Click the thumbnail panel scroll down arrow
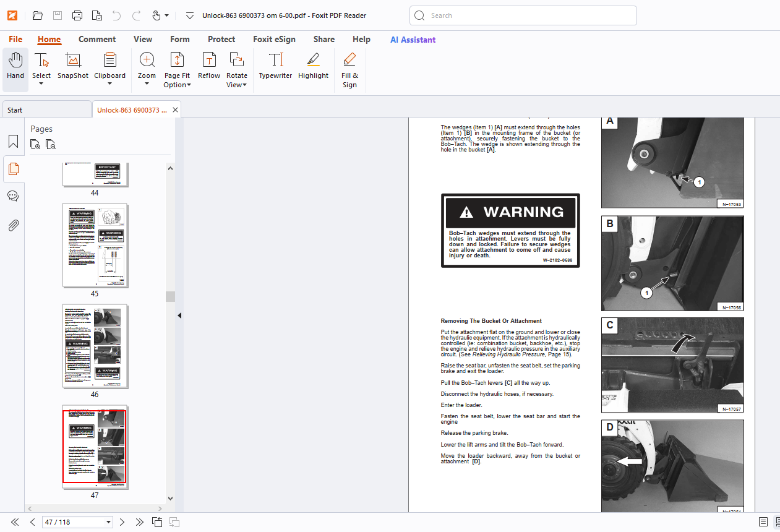The height and width of the screenshot is (532, 780). pyautogui.click(x=171, y=498)
